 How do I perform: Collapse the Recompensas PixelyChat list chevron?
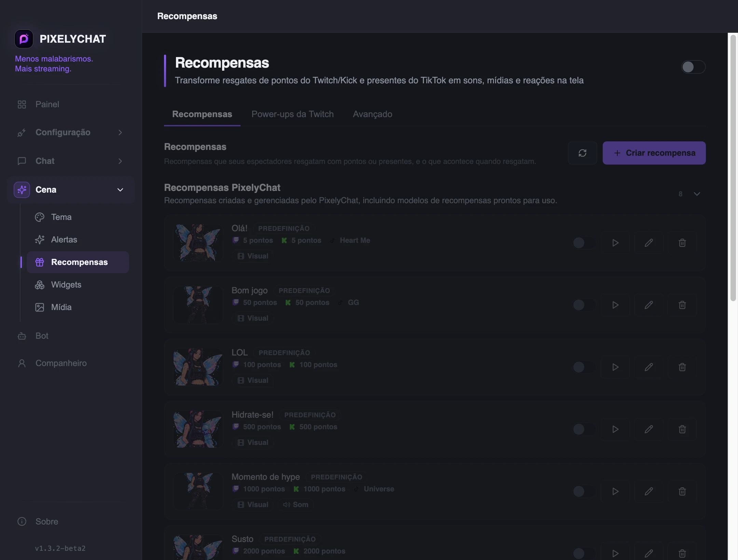[697, 194]
